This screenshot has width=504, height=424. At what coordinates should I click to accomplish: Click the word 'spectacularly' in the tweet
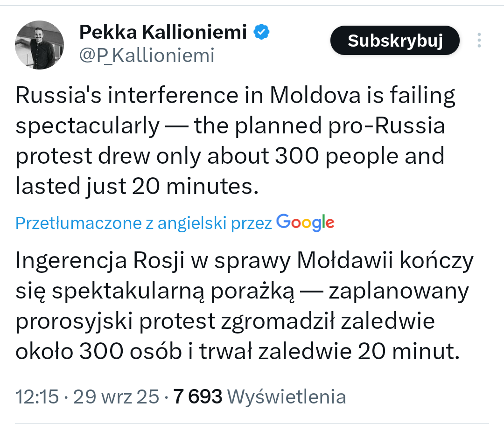click(87, 126)
